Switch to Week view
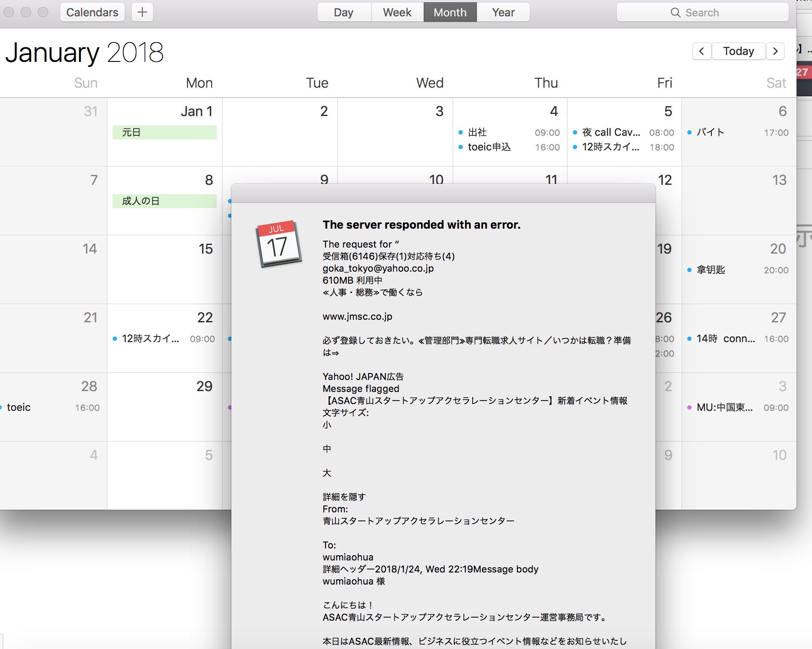Viewport: 812px width, 649px height. (x=397, y=12)
